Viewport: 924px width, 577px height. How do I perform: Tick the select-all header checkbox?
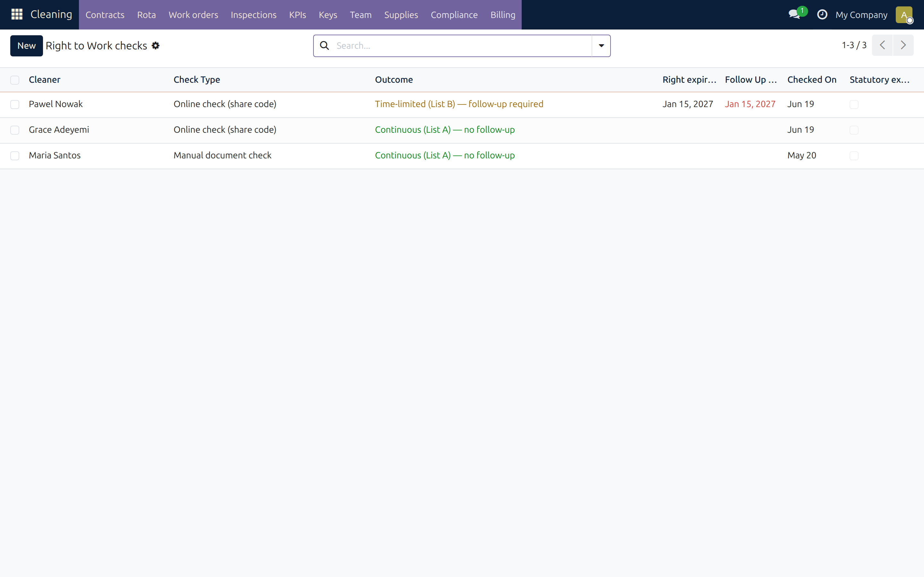pyautogui.click(x=15, y=80)
